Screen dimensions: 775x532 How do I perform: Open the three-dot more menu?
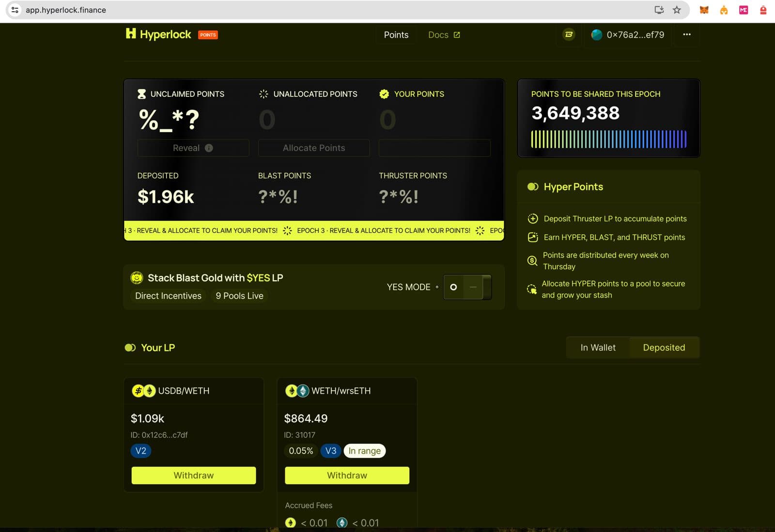pyautogui.click(x=686, y=34)
